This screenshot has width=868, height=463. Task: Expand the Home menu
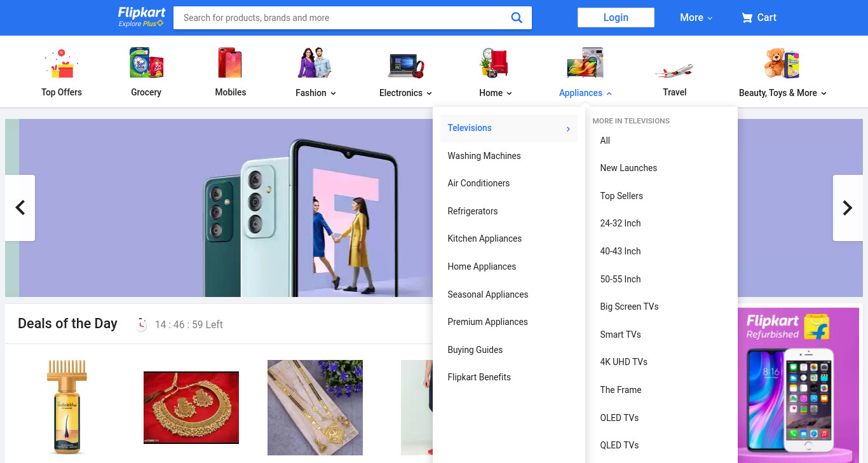(x=495, y=93)
